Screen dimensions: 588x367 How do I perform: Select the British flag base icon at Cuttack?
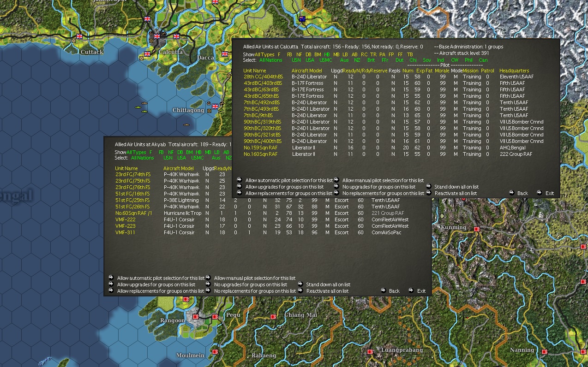(79, 36)
